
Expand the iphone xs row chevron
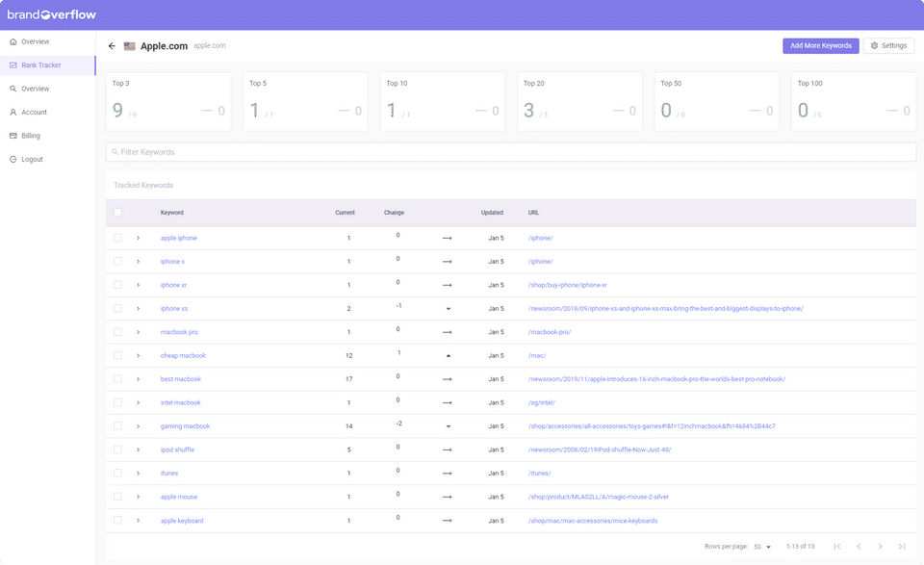tap(138, 309)
